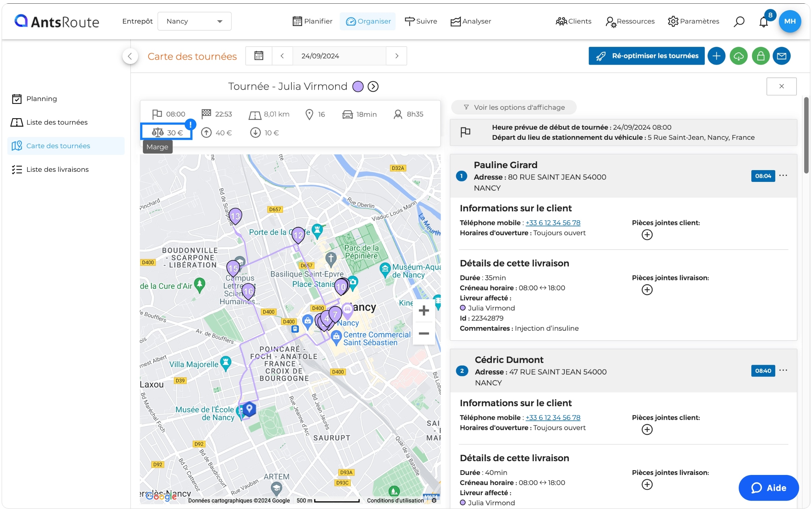Go to Clients section

tap(573, 21)
